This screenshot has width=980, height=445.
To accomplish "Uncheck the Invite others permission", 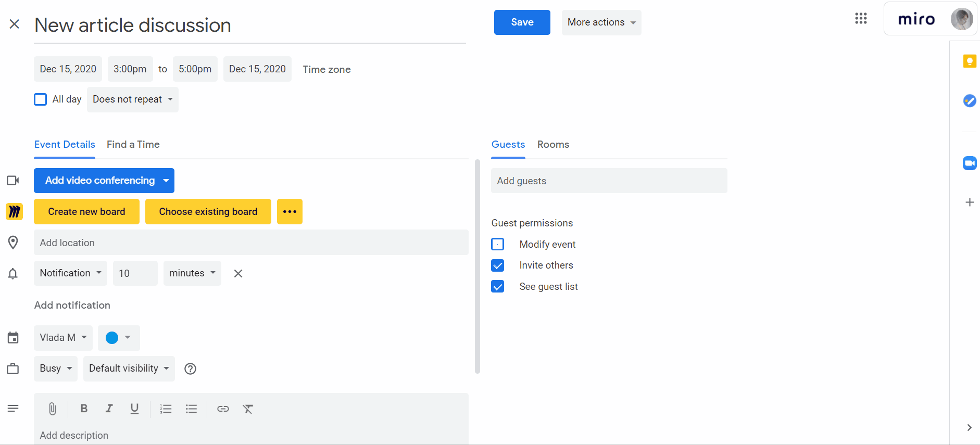I will [x=498, y=265].
